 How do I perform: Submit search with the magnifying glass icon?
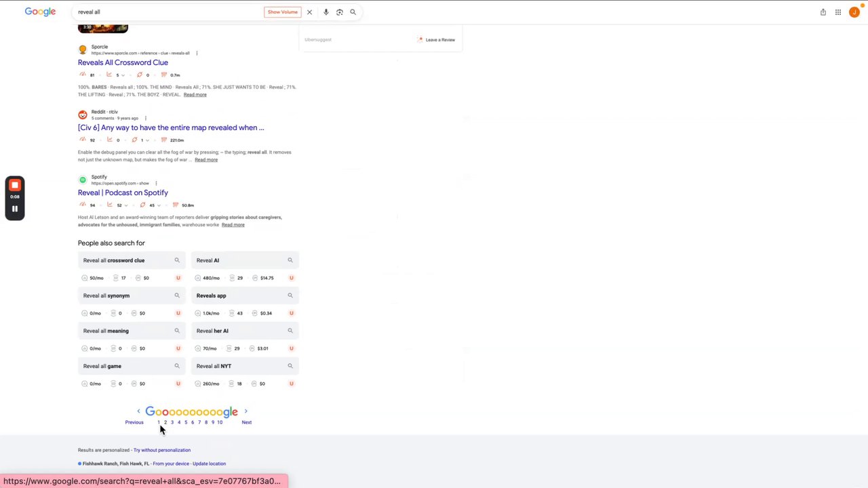point(353,12)
